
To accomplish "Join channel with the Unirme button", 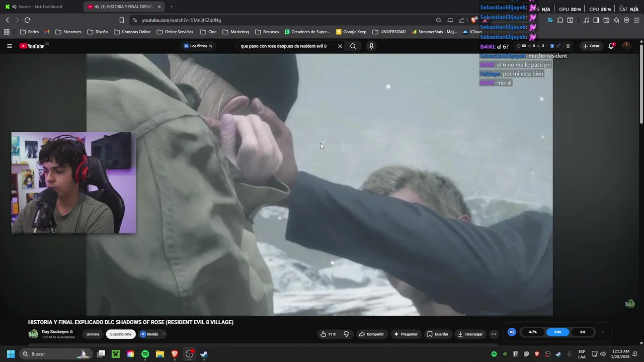I will coord(93,334).
